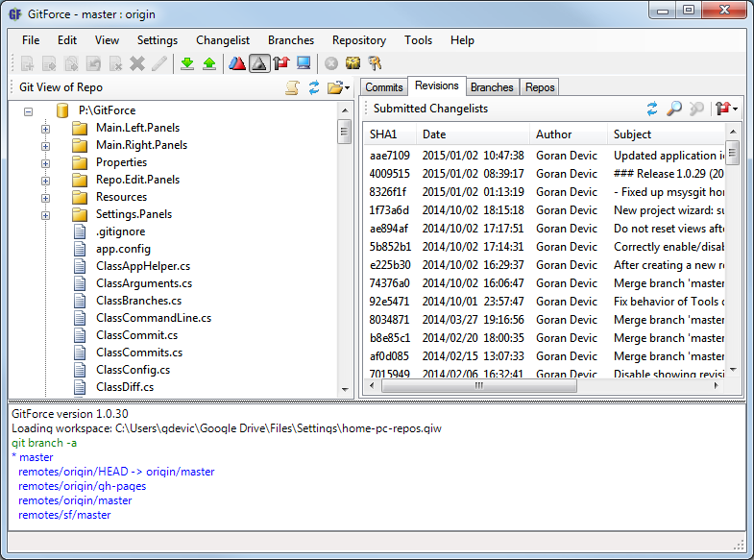Sort changelists by SHA1 column header
This screenshot has width=754, height=560.
(x=389, y=134)
